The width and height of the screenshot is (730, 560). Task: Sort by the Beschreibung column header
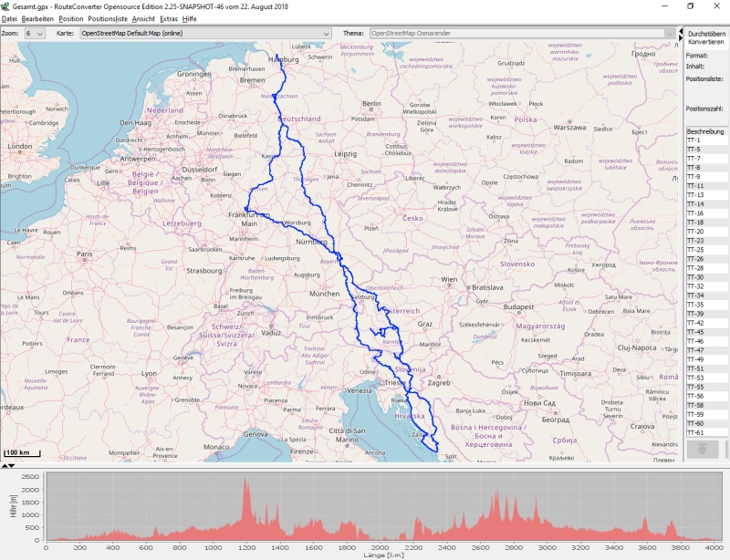pyautogui.click(x=706, y=131)
